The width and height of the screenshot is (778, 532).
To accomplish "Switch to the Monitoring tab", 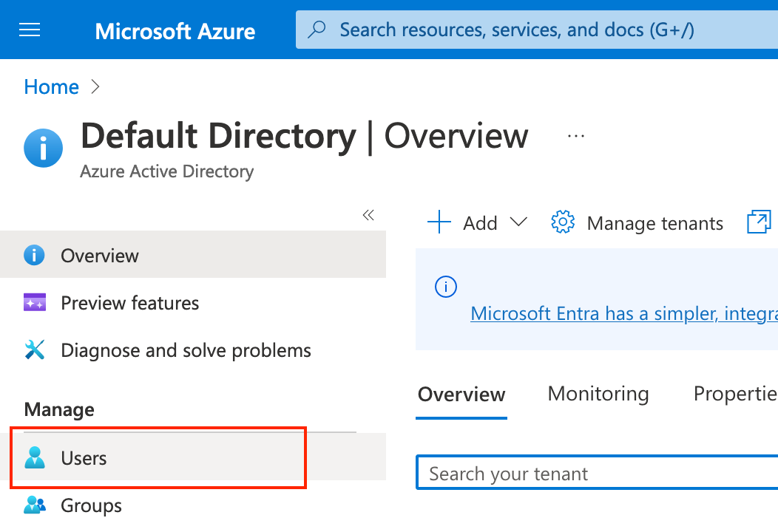I will point(598,394).
